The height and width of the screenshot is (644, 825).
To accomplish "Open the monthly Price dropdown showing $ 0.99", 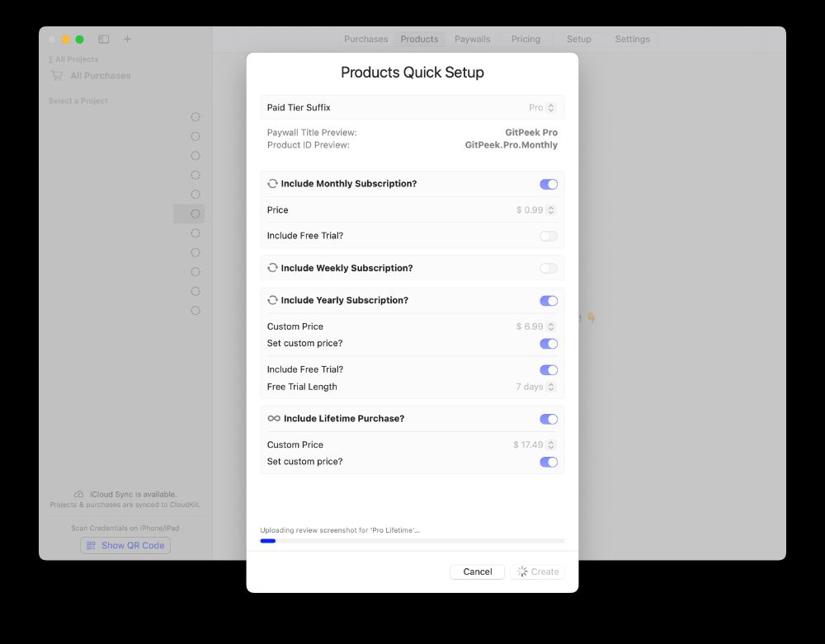I will 535,209.
